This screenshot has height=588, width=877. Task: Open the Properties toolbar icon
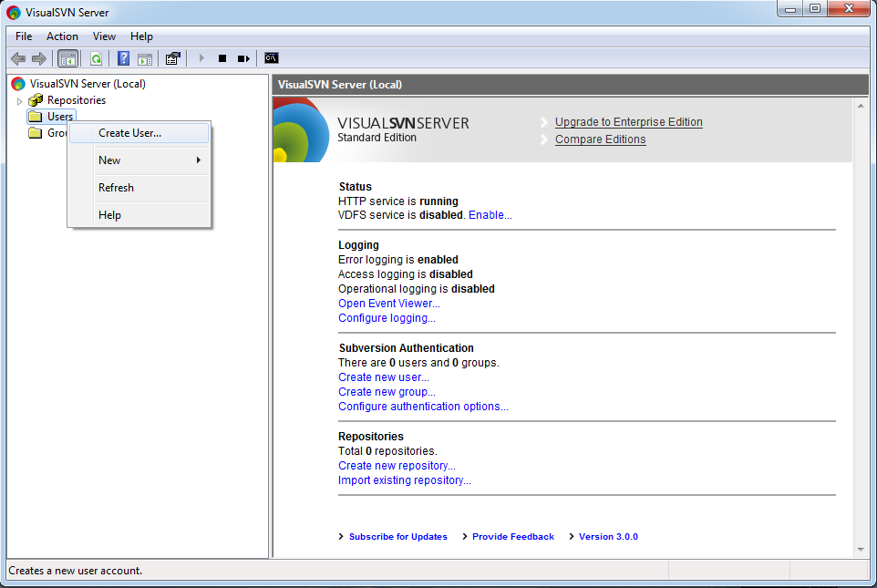click(x=173, y=58)
